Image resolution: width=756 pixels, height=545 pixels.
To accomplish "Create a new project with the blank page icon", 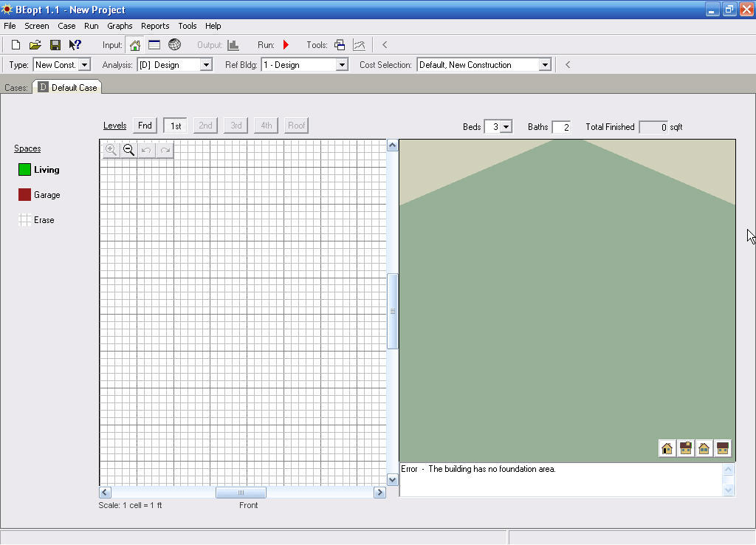I will 16,45.
